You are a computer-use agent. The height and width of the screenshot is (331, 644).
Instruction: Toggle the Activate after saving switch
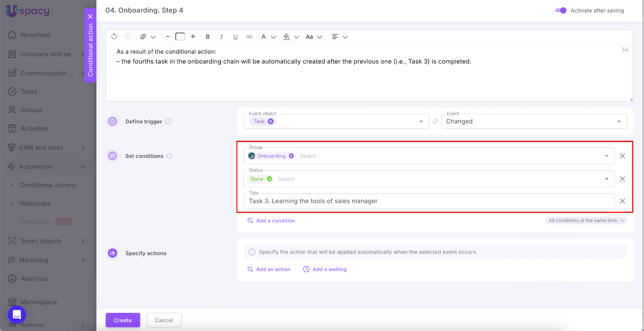[x=561, y=10]
